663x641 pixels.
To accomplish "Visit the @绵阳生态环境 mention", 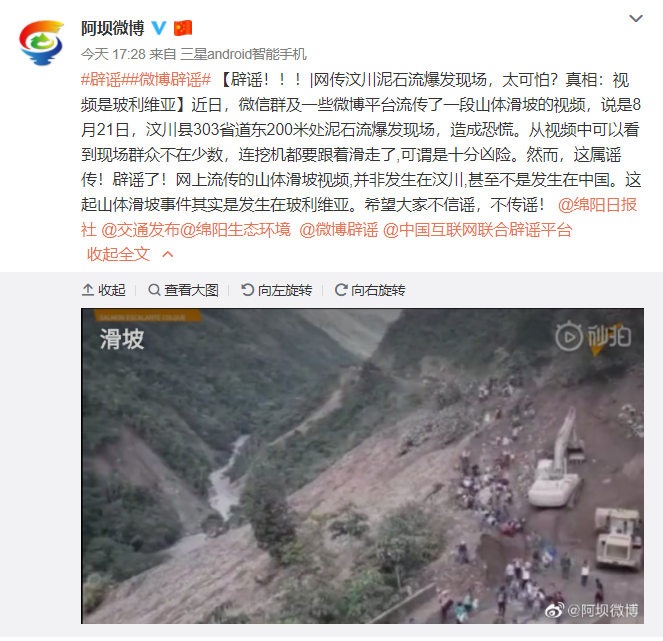I will [236, 230].
